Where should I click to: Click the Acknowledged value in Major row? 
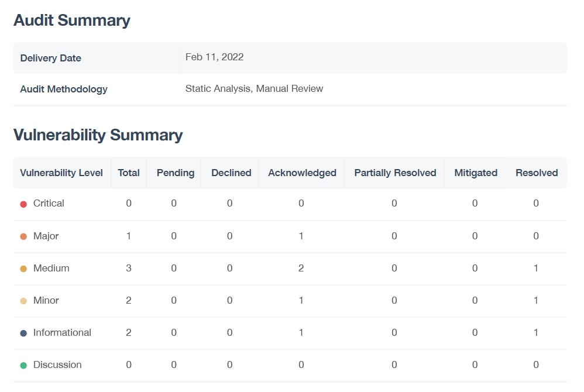[301, 236]
